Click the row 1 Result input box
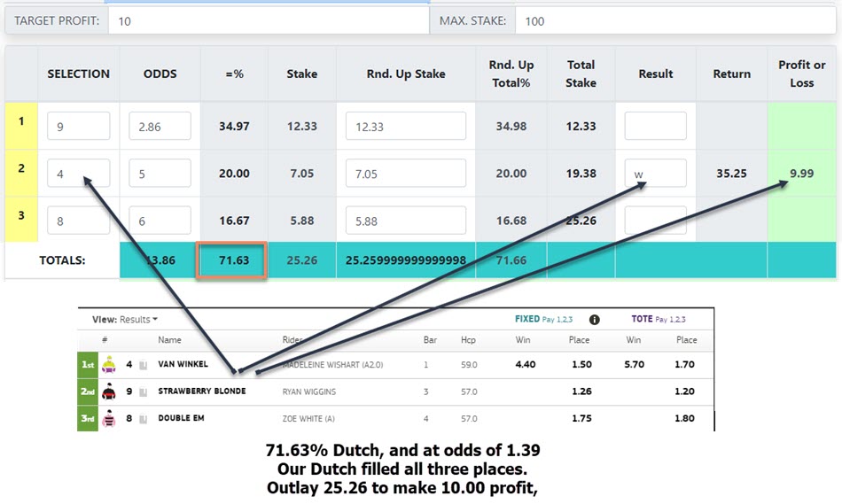 [655, 126]
